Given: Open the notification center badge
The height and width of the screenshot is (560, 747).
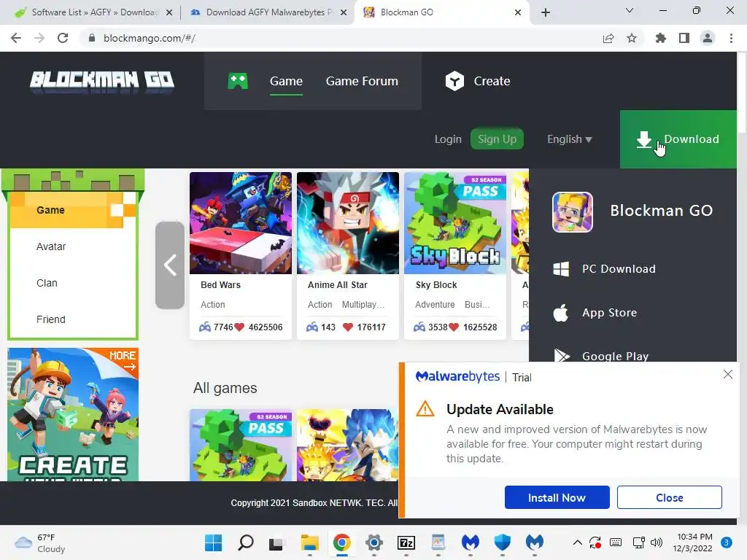Looking at the screenshot, I should click(x=726, y=542).
